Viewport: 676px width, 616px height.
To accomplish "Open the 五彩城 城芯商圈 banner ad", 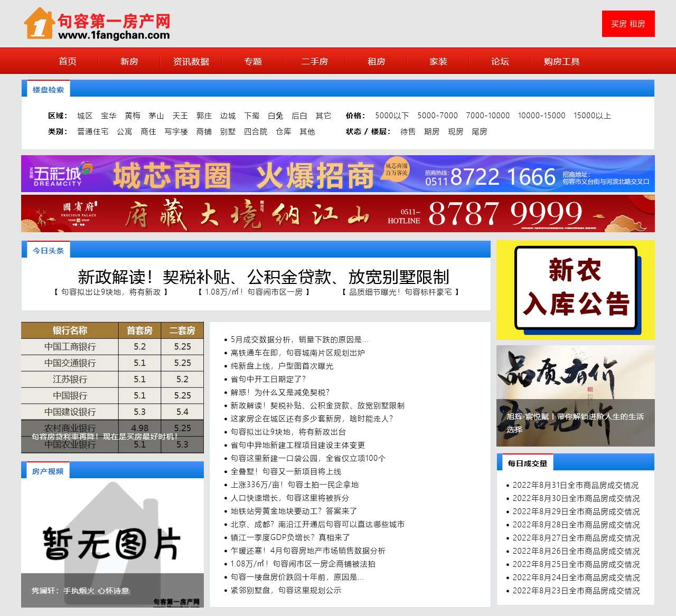I will point(337,174).
